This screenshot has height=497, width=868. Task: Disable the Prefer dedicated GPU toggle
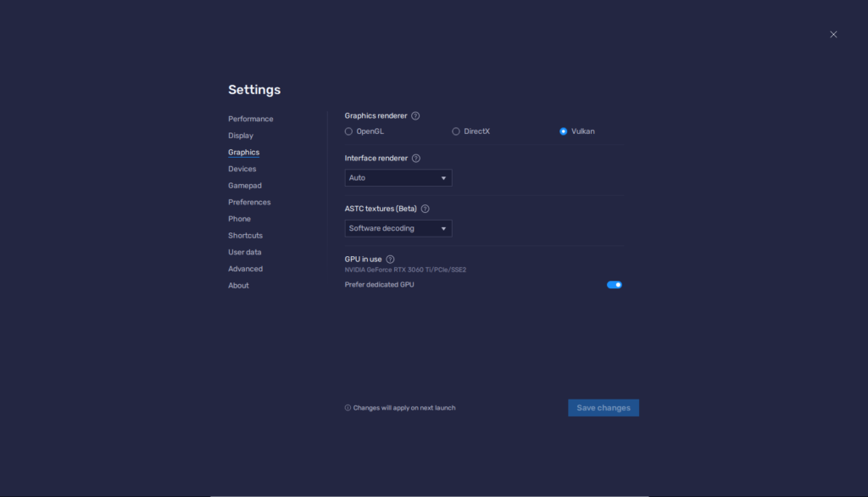point(614,284)
